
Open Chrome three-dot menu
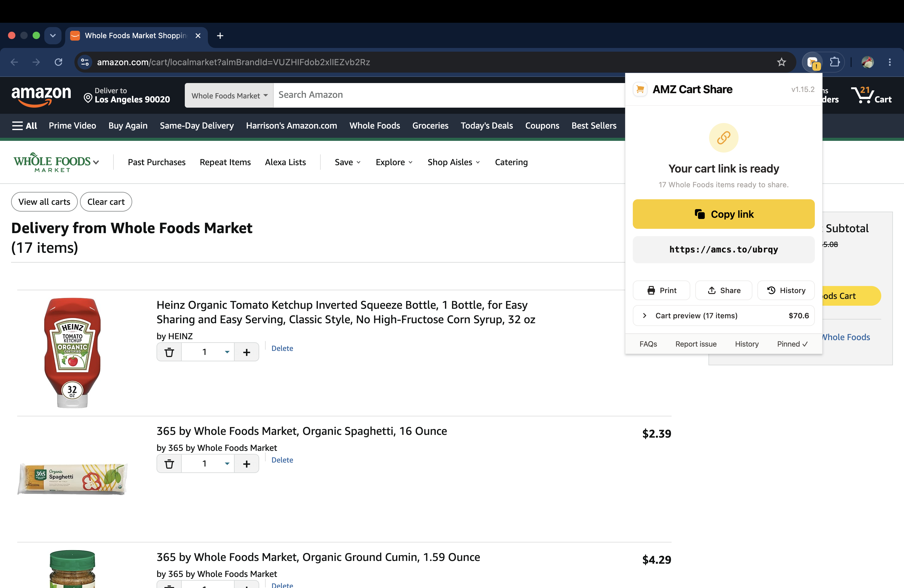tap(890, 62)
